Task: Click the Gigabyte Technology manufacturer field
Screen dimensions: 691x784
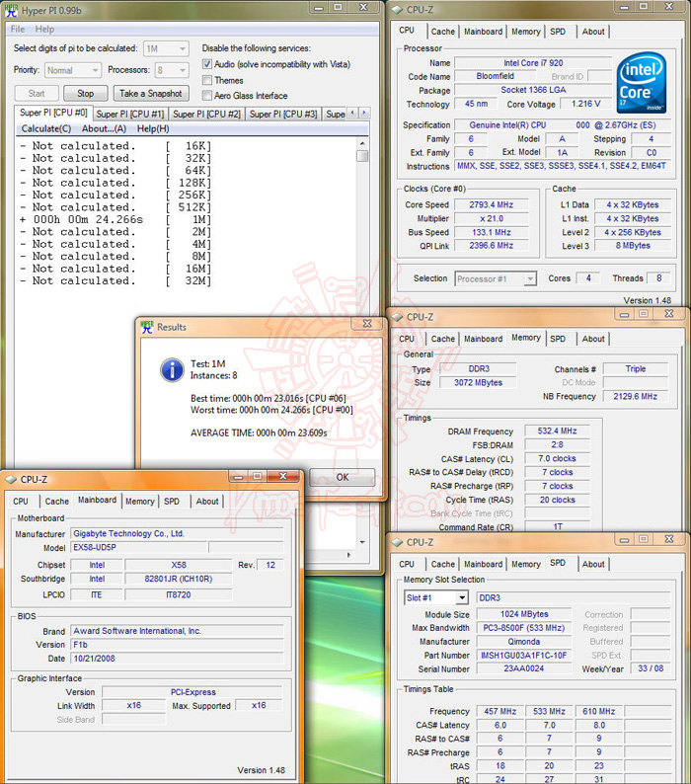Action: (177, 534)
